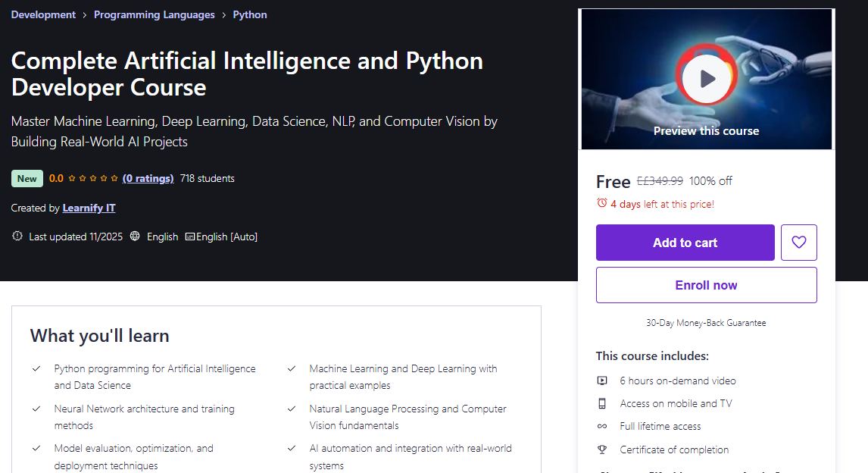The width and height of the screenshot is (868, 473).
Task: Open the Development breadcrumb
Action: pos(43,15)
